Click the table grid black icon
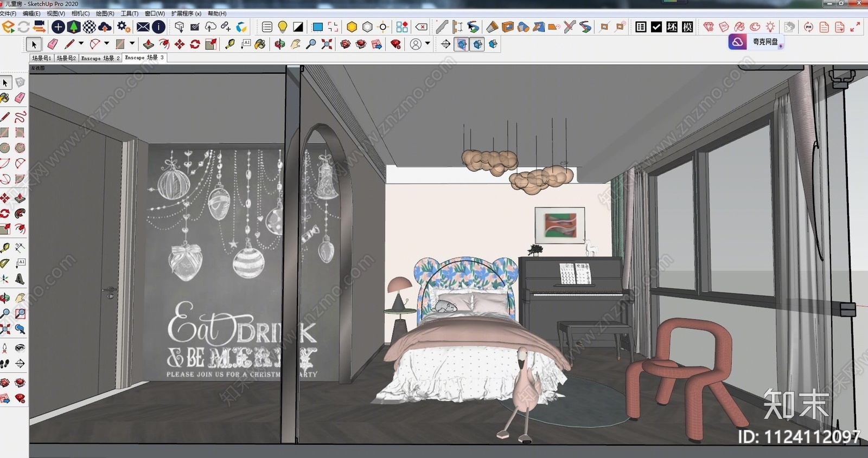Screen dimensions: 868x458 [x=641, y=27]
